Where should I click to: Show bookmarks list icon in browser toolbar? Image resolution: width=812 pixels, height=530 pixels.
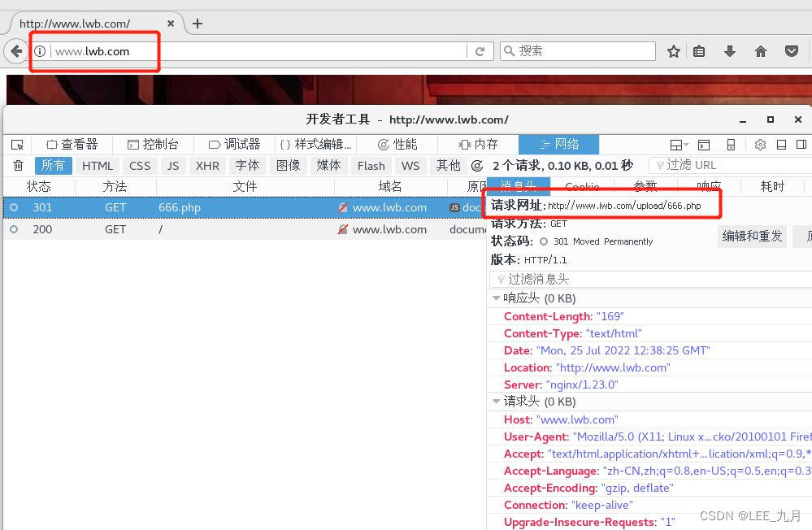699,51
